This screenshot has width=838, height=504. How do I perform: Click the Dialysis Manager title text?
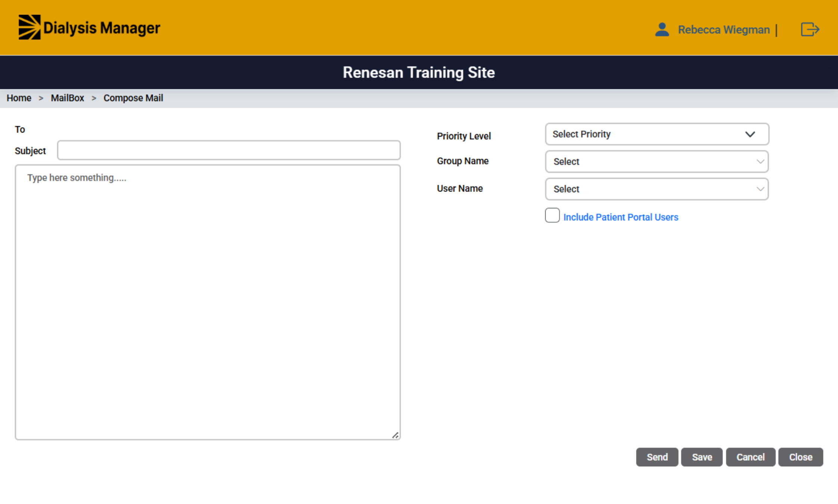(x=102, y=28)
